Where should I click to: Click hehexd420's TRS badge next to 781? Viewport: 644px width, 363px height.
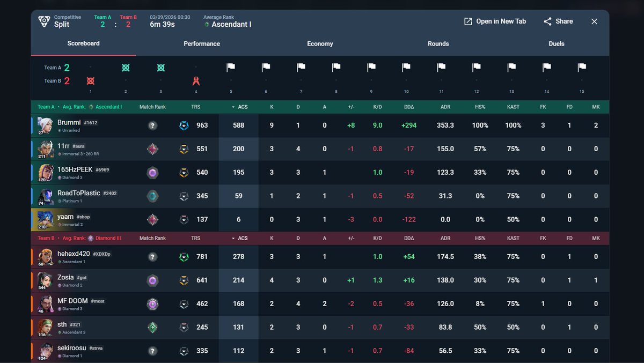184,257
